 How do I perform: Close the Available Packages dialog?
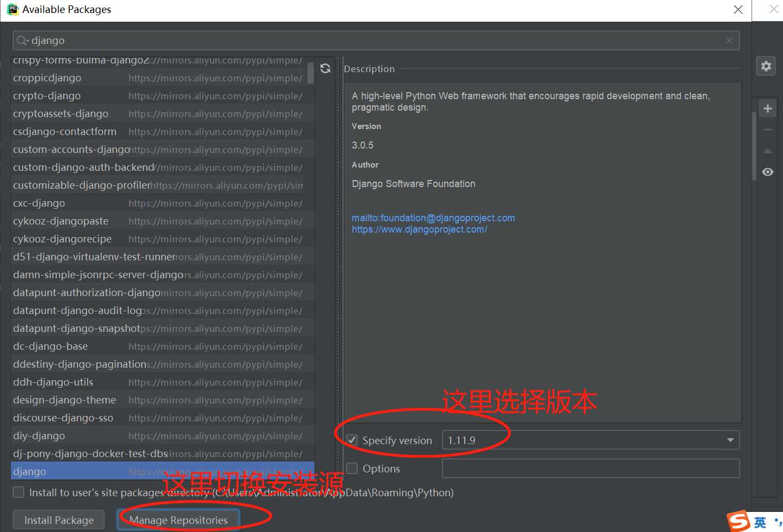coord(738,10)
